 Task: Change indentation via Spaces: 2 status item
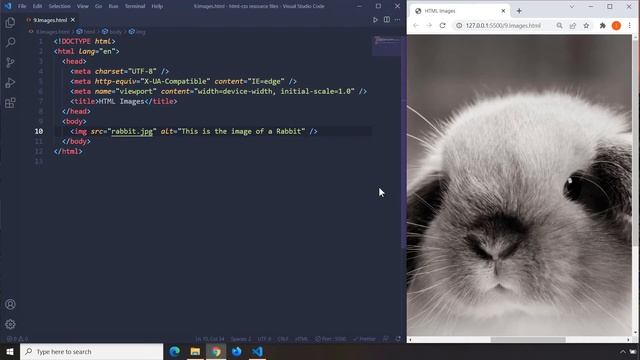click(241, 339)
